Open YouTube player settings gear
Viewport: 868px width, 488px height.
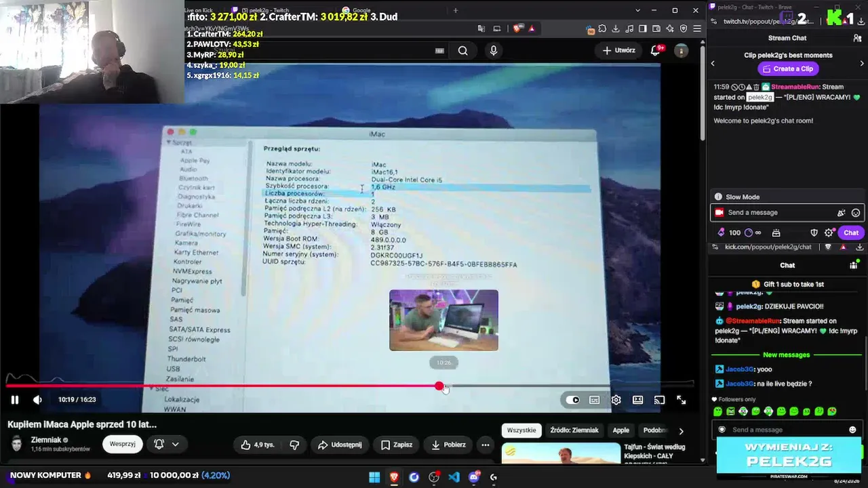point(616,400)
